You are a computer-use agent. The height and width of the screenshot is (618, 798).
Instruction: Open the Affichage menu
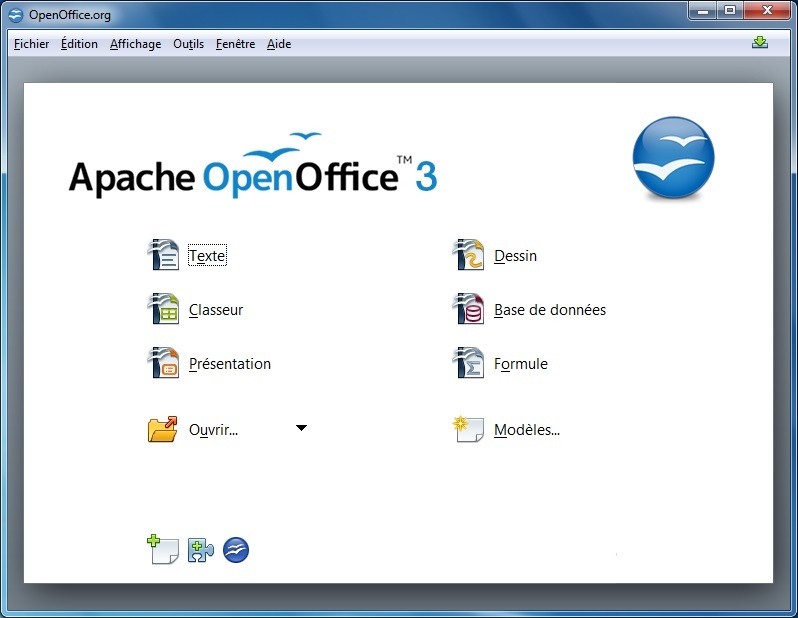click(135, 44)
